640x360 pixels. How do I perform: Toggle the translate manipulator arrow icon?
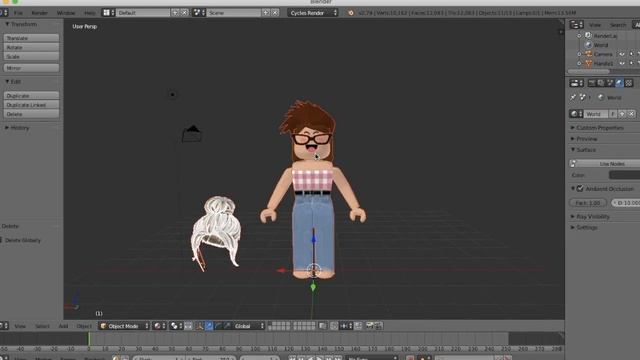(x=209, y=326)
